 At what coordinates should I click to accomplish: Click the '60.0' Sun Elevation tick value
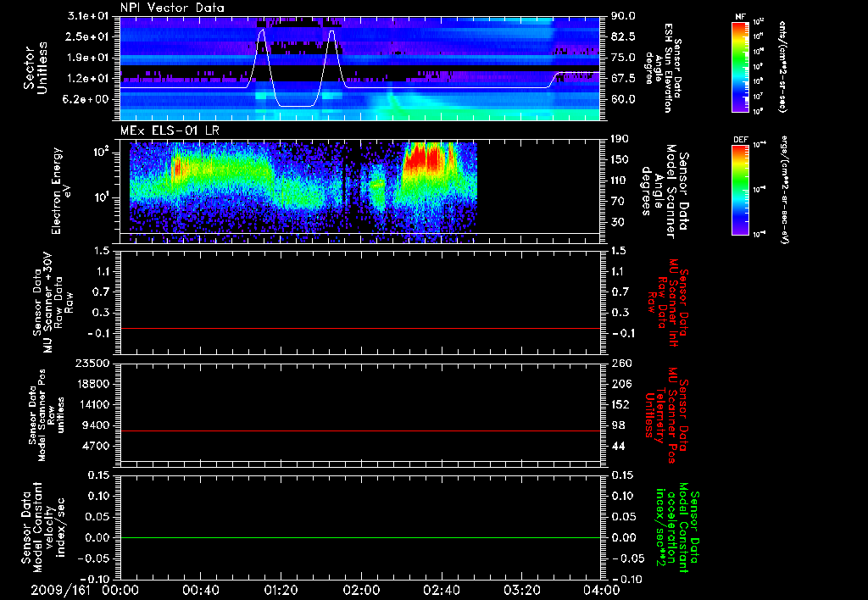click(623, 99)
